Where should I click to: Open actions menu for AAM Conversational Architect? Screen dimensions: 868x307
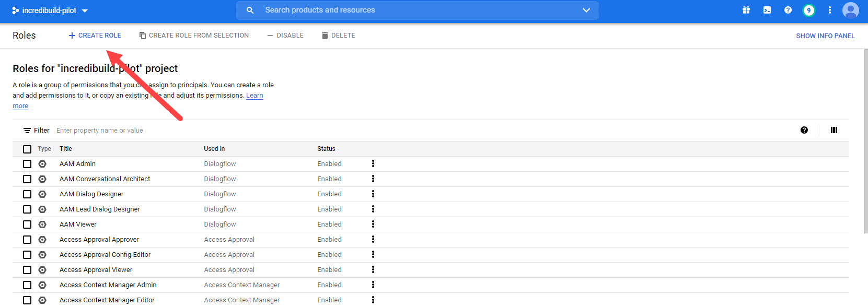[373, 179]
